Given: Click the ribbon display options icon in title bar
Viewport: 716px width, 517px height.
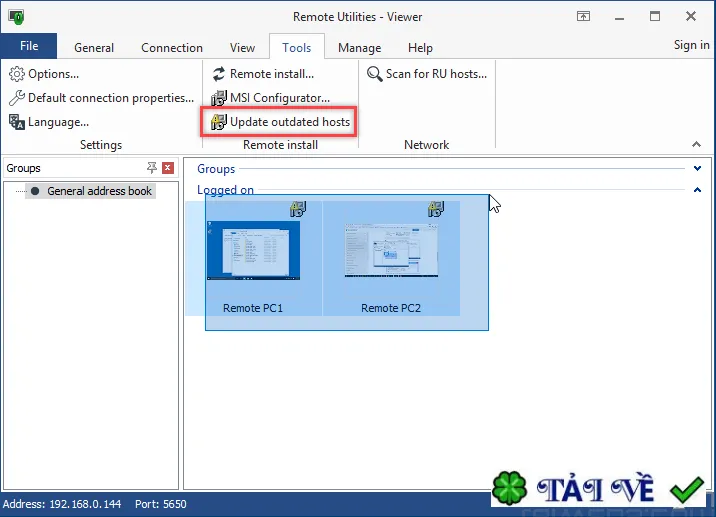Looking at the screenshot, I should pos(583,16).
